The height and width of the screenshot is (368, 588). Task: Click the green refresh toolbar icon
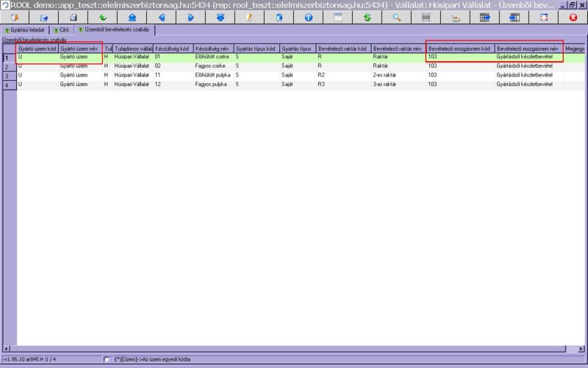(x=367, y=17)
